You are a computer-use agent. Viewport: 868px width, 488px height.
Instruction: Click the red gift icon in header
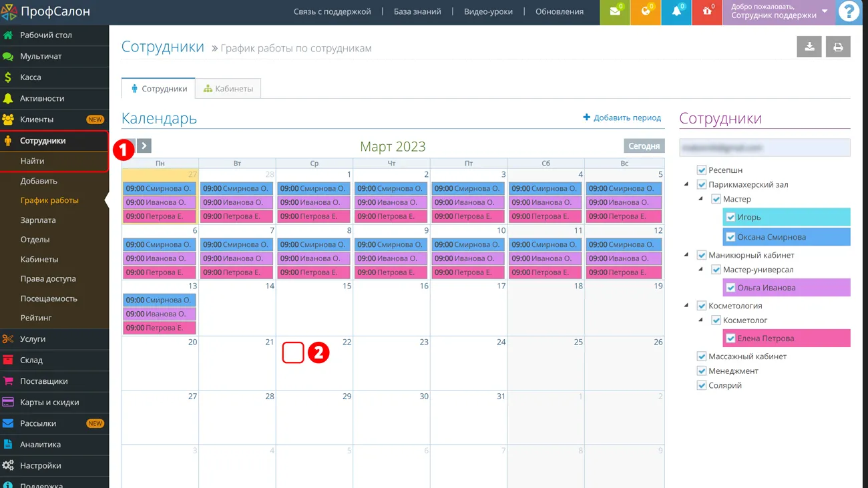706,12
